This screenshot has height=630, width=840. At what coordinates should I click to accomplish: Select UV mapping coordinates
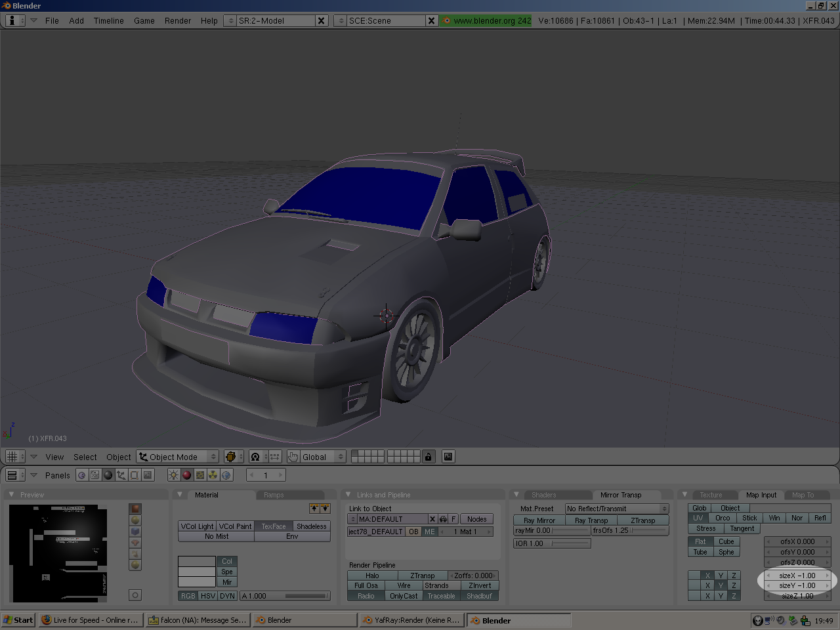(698, 518)
